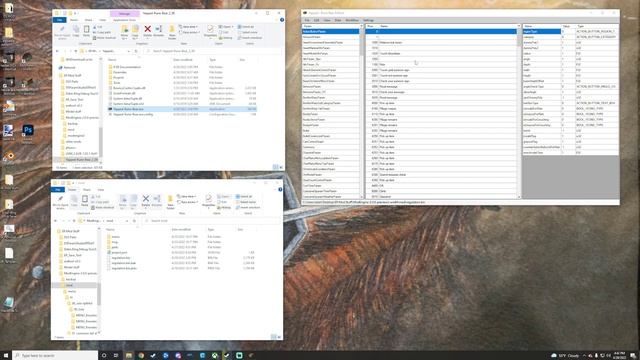This screenshot has height=360, width=640.
Task: Click the Windows taskbar search box
Action: [55, 356]
